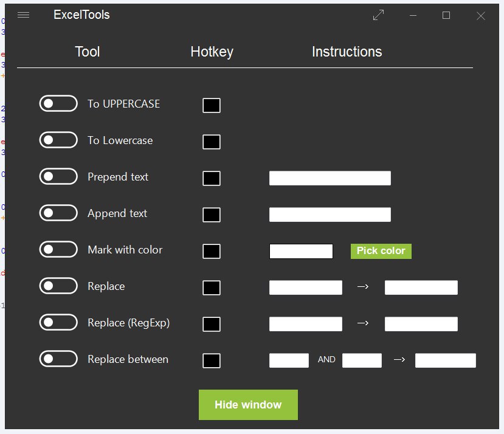This screenshot has width=504, height=434.
Task: Enable the To Lowercase toggle
Action: (58, 140)
